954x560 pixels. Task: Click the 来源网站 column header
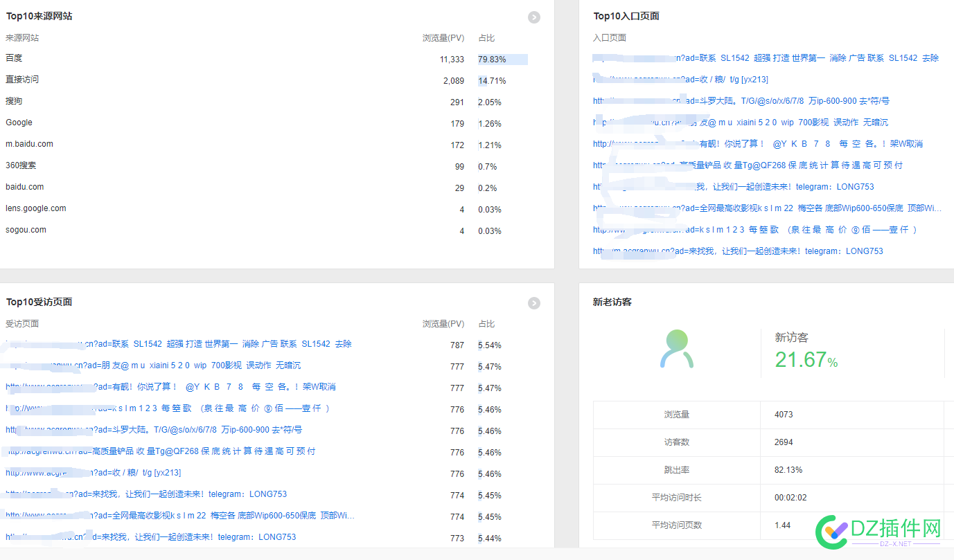22,38
